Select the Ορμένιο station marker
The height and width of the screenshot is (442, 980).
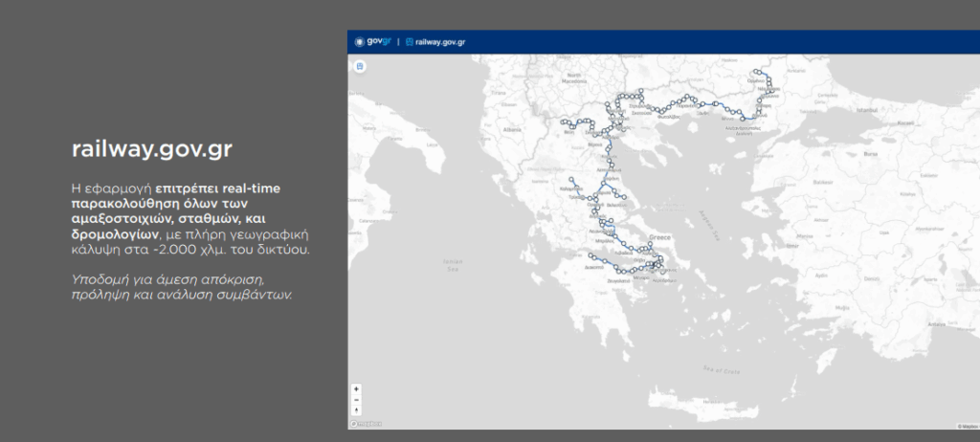[756, 72]
